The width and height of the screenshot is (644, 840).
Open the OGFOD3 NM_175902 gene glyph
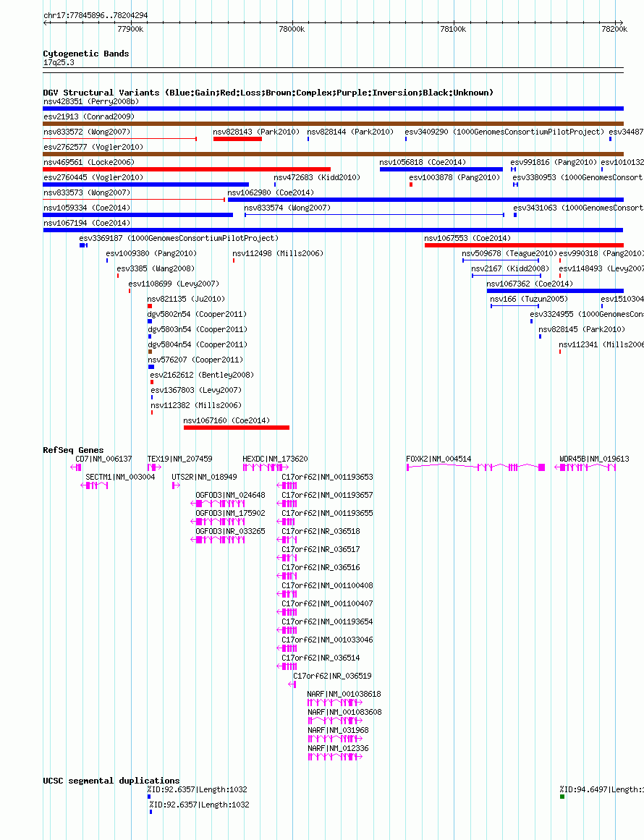tap(218, 521)
